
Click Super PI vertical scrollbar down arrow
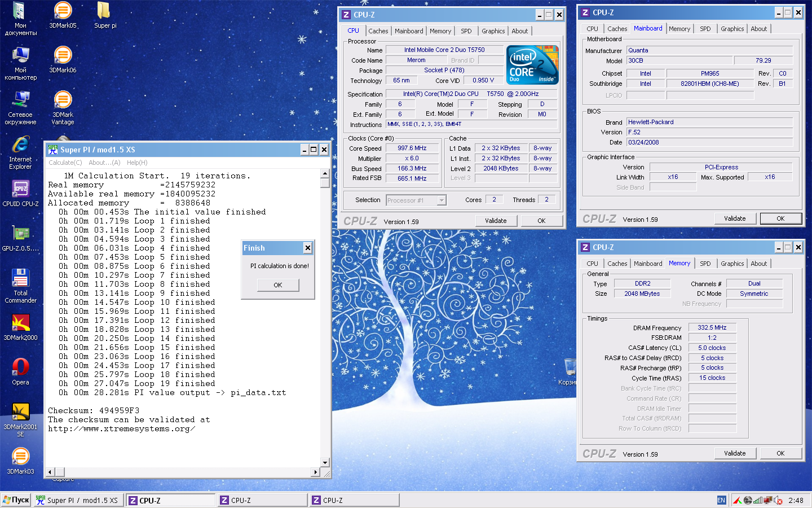pyautogui.click(x=325, y=462)
